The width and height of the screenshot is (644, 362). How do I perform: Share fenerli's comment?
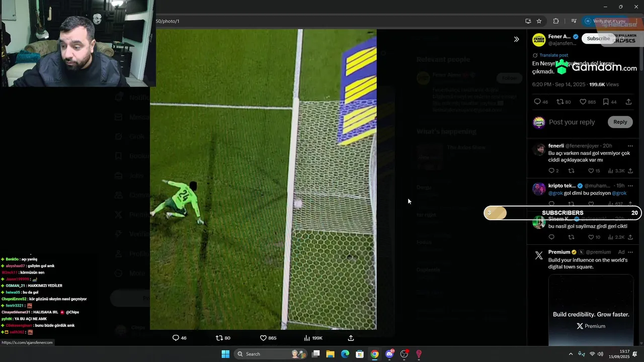[630, 171]
